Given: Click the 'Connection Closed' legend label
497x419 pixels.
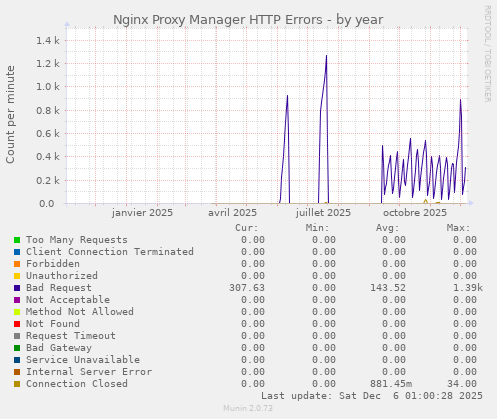Looking at the screenshot, I should [77, 384].
